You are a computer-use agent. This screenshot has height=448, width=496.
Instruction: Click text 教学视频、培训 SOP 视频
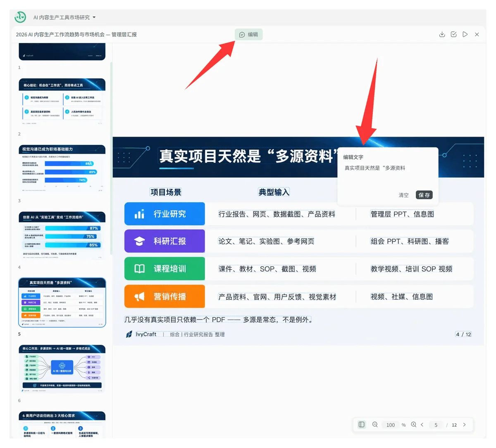411,269
